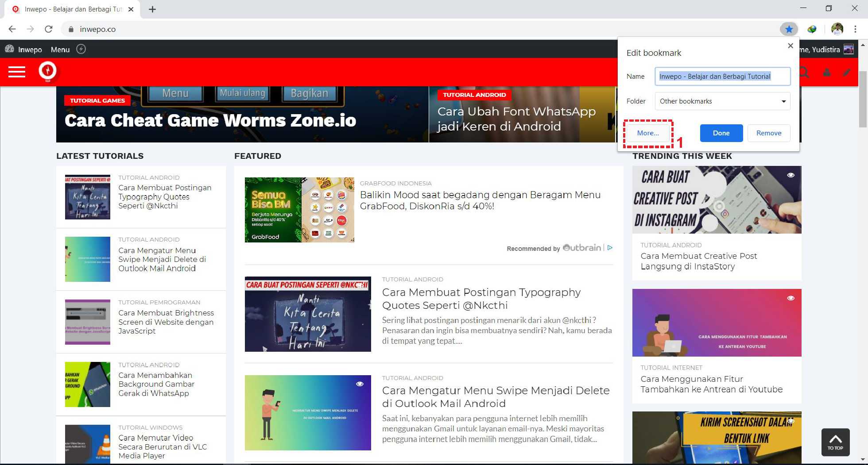
Task: Click the TUTORIAL PEMROGRAMAN category label
Action: coord(159,302)
